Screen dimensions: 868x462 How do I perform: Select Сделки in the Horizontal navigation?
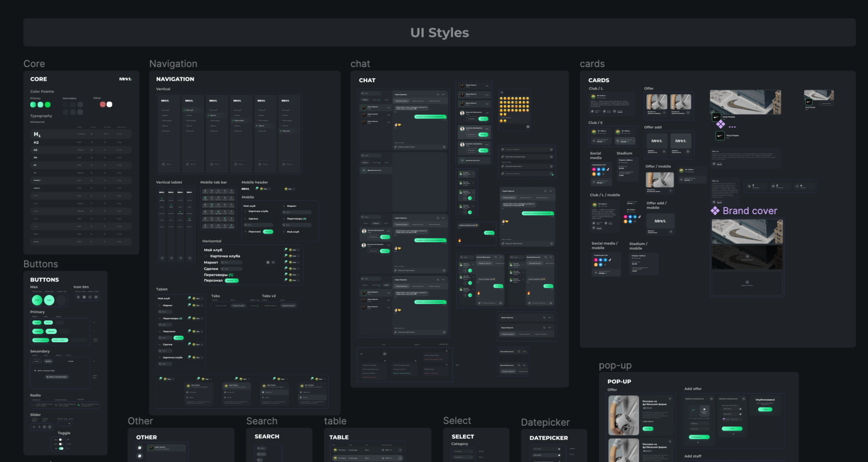pos(211,269)
